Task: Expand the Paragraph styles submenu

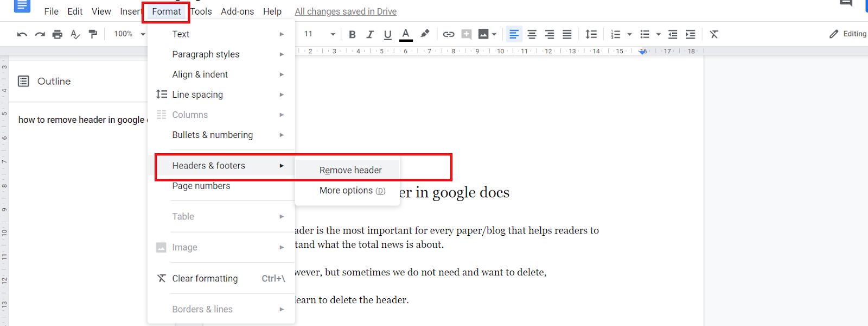Action: 221,54
